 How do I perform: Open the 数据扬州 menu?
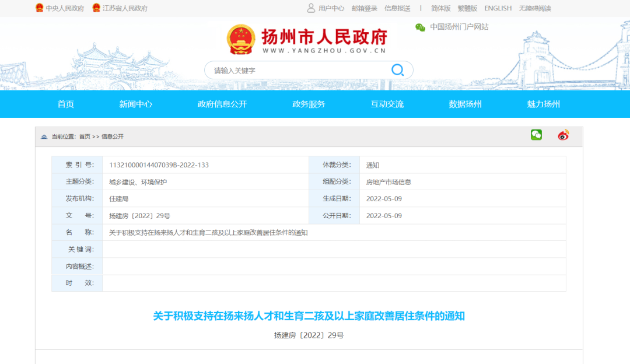463,104
